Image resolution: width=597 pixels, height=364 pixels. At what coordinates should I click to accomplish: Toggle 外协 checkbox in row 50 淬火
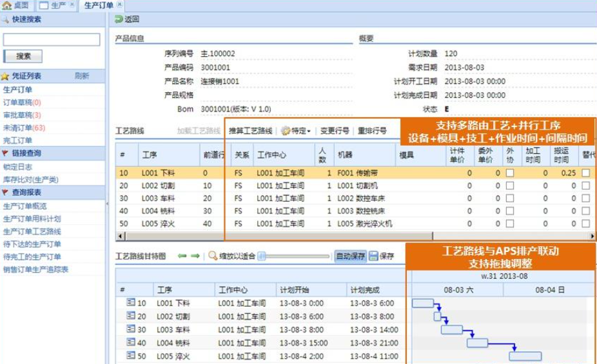[x=509, y=224]
